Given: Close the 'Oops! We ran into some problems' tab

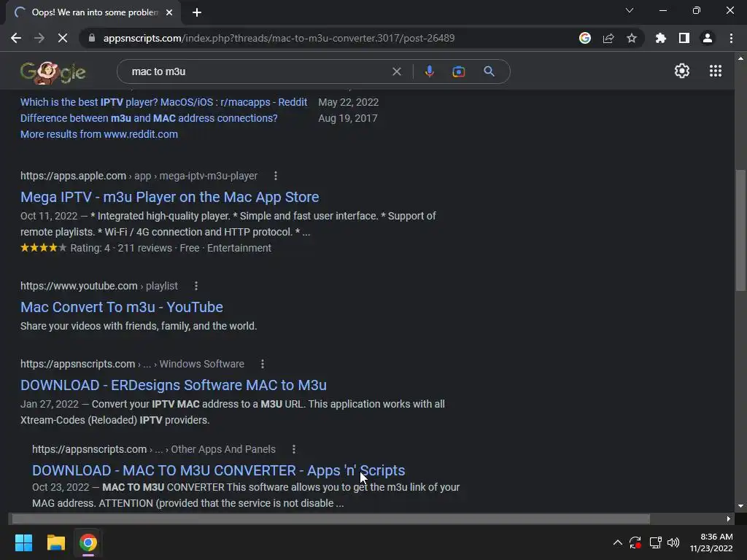Looking at the screenshot, I should click(169, 12).
